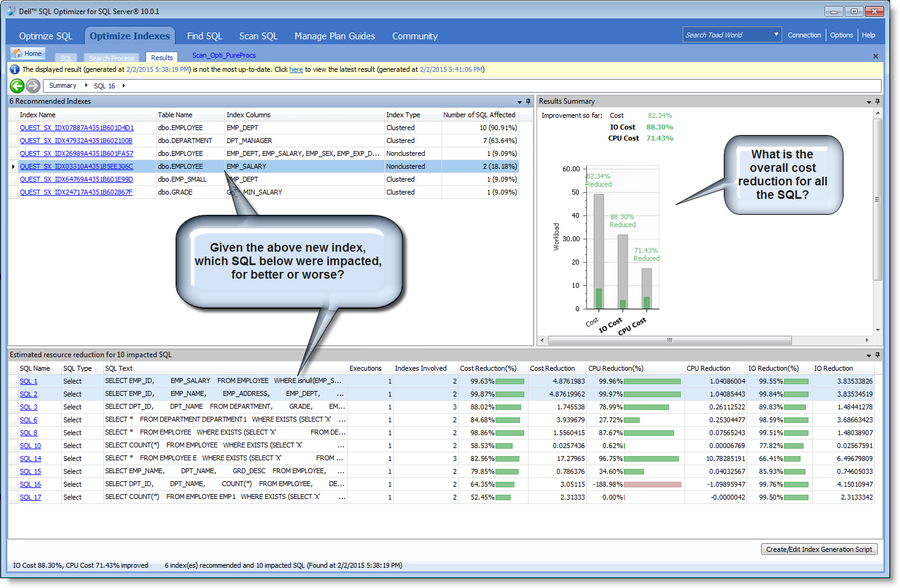The image size is (900, 588).
Task: Open the SQL 15 link
Action: coord(30,471)
